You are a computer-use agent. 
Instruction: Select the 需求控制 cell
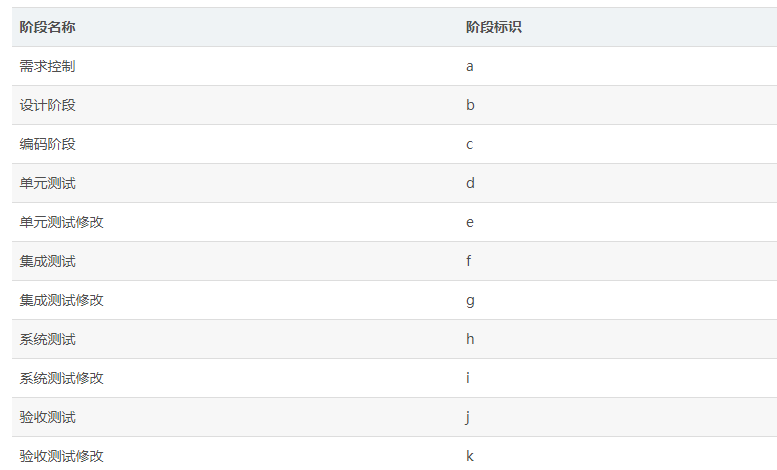click(47, 66)
